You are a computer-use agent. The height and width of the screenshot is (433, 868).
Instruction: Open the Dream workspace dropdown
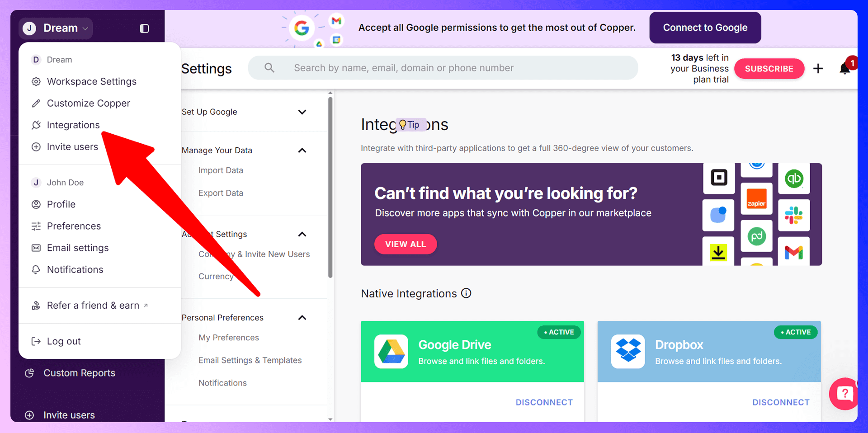[56, 28]
